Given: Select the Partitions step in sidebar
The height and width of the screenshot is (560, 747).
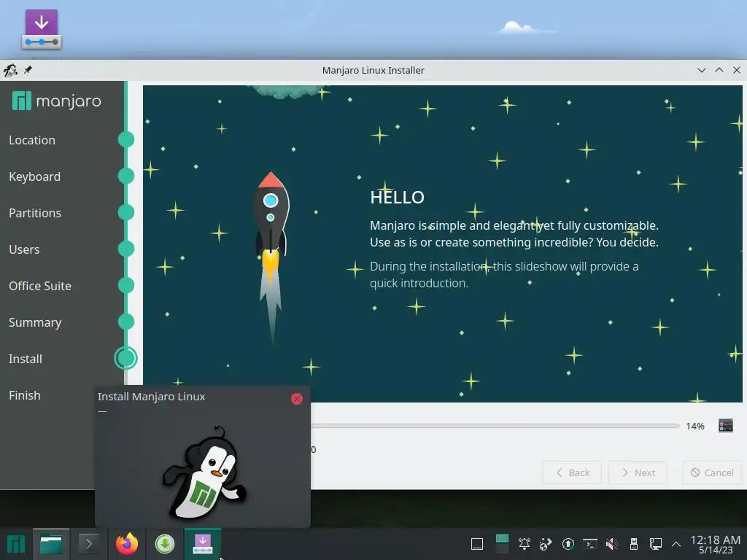Looking at the screenshot, I should [x=35, y=213].
